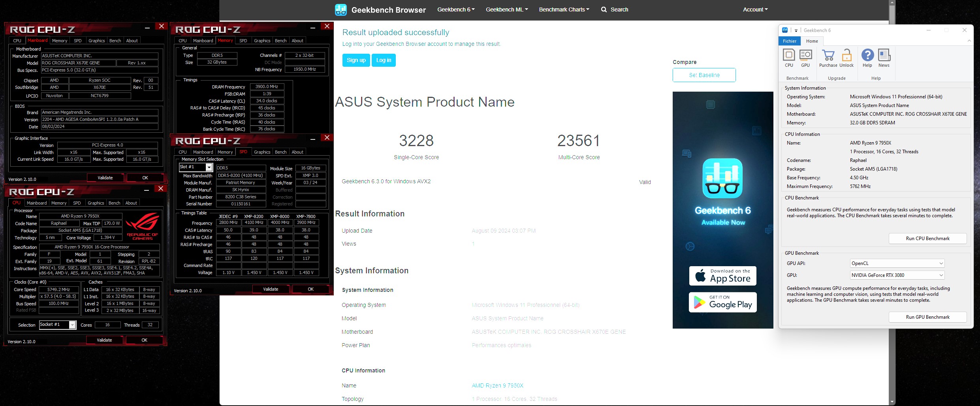Click the Geekbench 6 app icon in ad banner
980x406 pixels.
722,179
